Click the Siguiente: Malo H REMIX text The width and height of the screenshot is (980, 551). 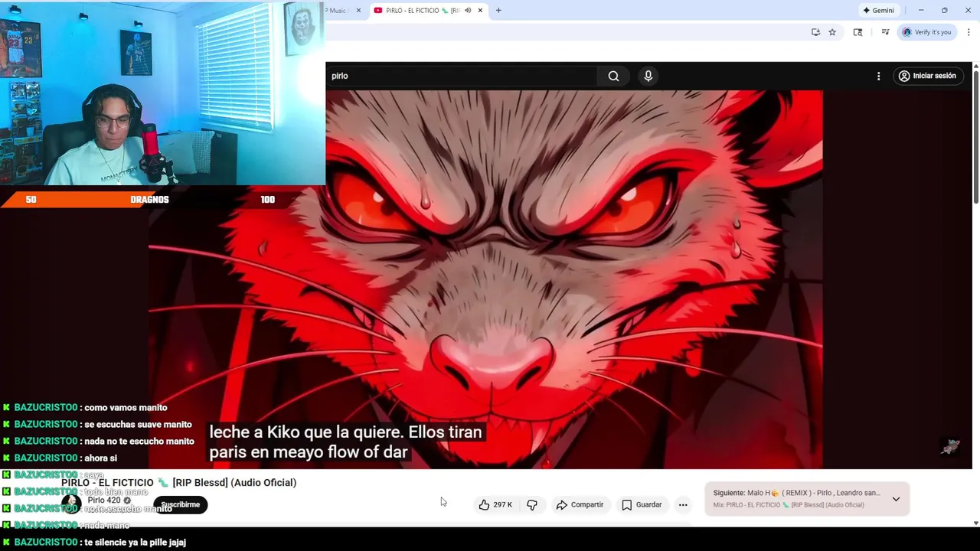click(796, 493)
